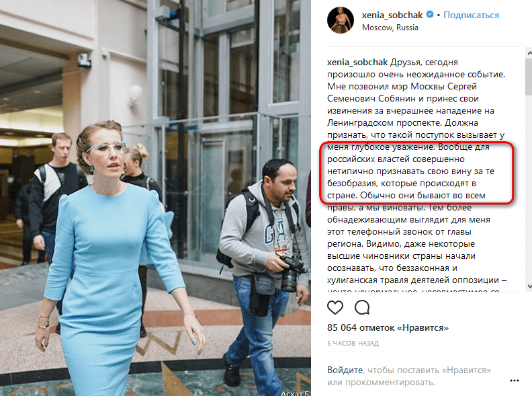View the 85 064 likes count
Image resolution: width=532 pixels, height=396 pixels.
tap(388, 327)
